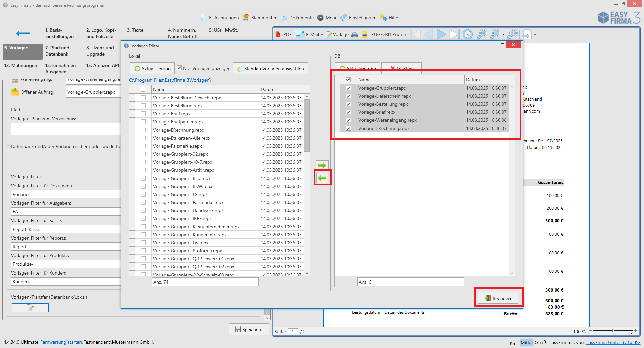Check Vorlage-Brief.repx in the local list
Viewport: 644px width, 348px height.
[143, 114]
